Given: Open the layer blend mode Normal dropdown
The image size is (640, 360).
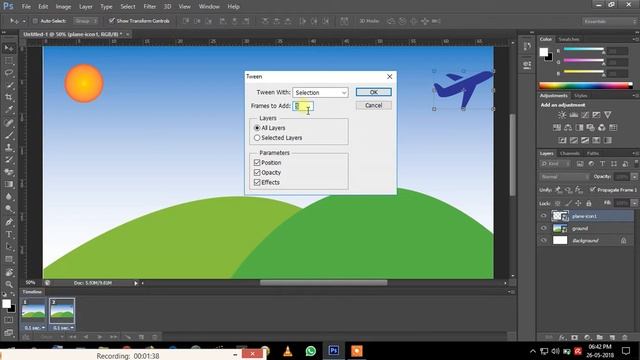Looking at the screenshot, I should pyautogui.click(x=564, y=177).
